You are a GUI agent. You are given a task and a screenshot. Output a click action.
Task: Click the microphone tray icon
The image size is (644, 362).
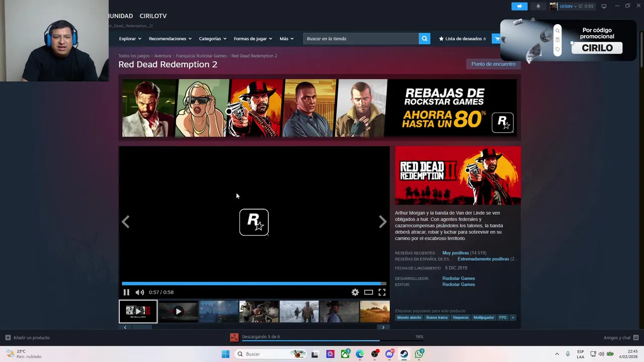coord(568,354)
